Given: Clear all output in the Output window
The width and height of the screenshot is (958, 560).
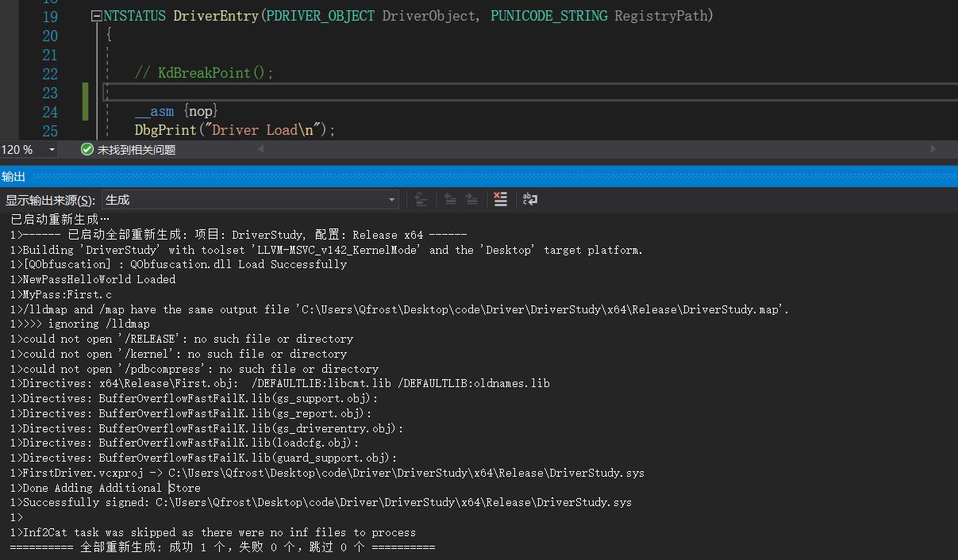Looking at the screenshot, I should click(500, 199).
